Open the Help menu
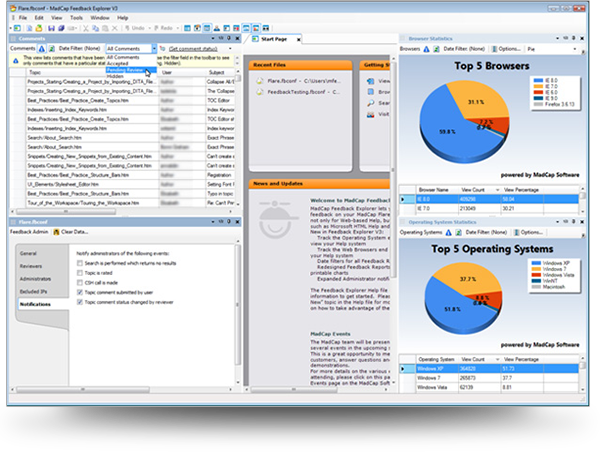Screen dimensions: 600x452 tap(122, 18)
